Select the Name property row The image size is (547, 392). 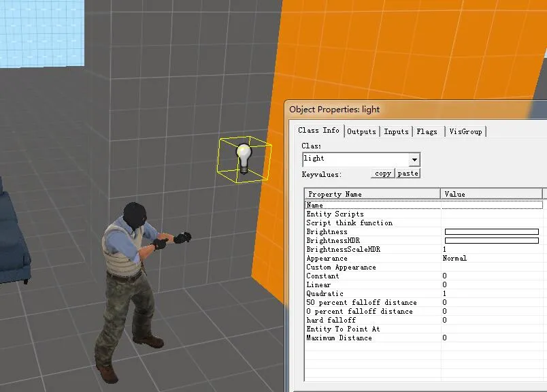[424, 206]
